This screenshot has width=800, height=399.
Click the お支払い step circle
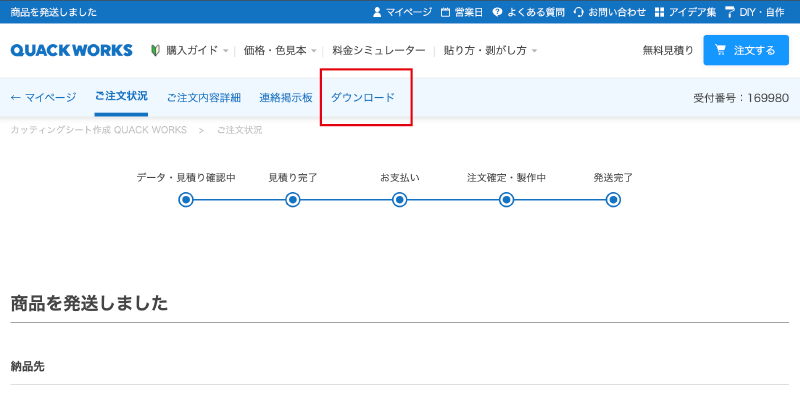tap(399, 200)
